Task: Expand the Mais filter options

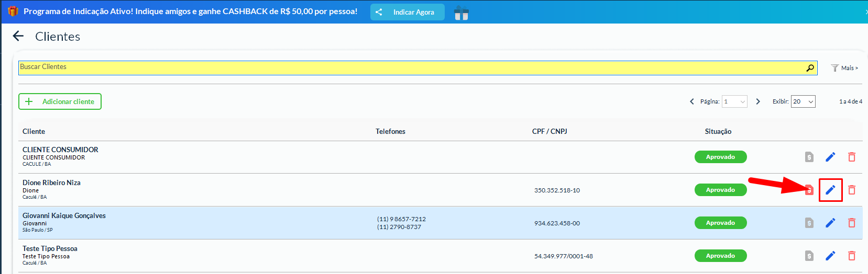Action: (844, 68)
